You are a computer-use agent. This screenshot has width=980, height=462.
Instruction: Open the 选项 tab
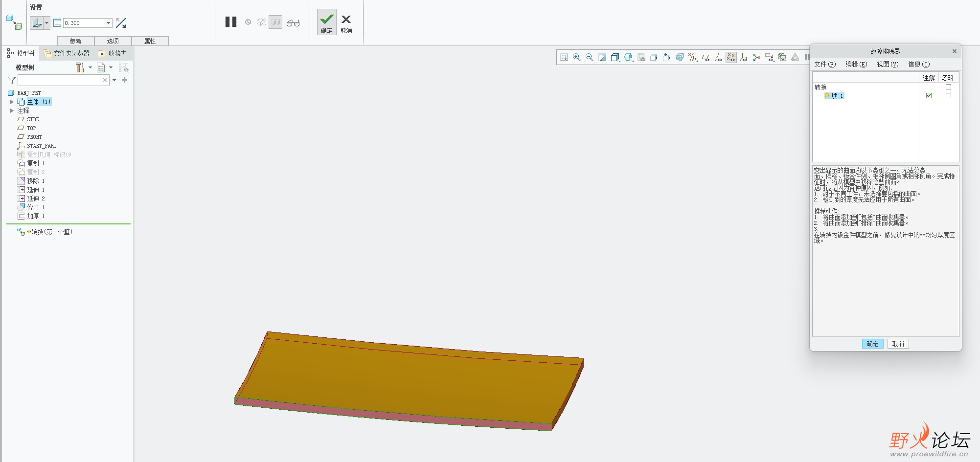(113, 41)
